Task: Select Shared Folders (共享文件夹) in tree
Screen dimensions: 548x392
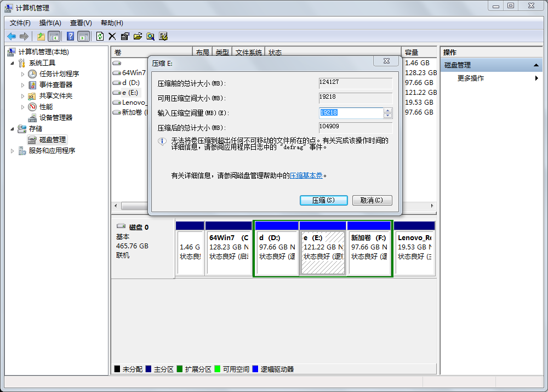Action: point(55,96)
